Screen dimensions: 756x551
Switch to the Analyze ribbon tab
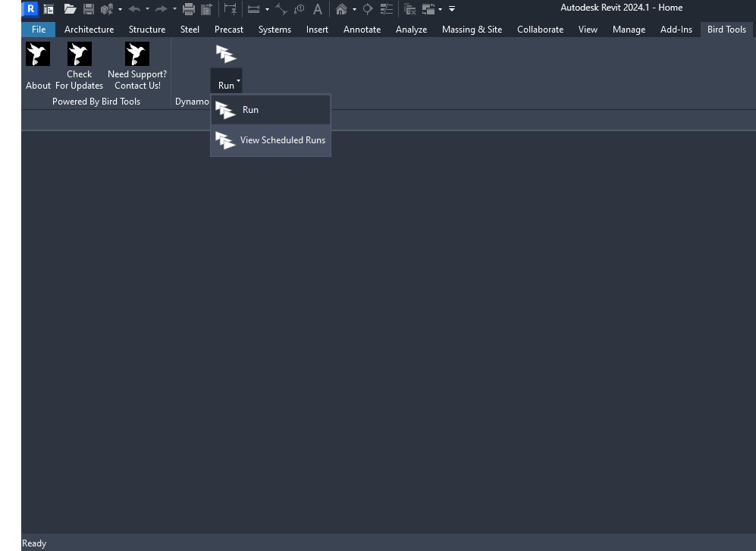tap(411, 30)
